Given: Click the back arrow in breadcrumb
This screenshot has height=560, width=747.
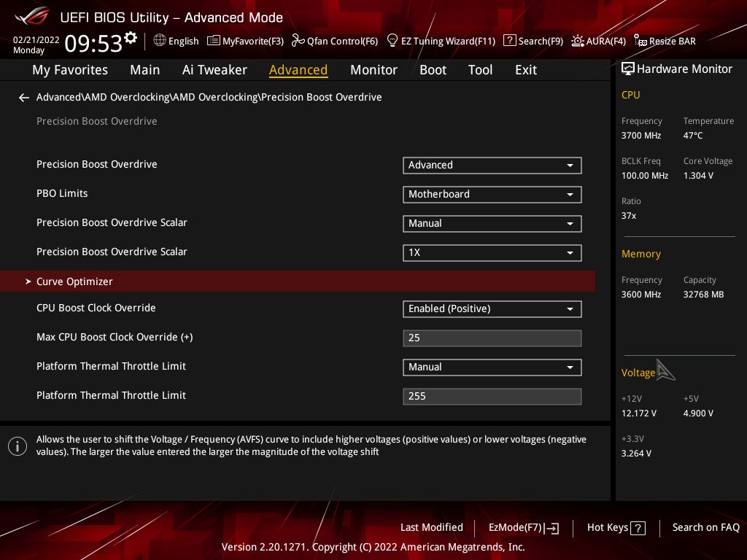Looking at the screenshot, I should [x=24, y=98].
